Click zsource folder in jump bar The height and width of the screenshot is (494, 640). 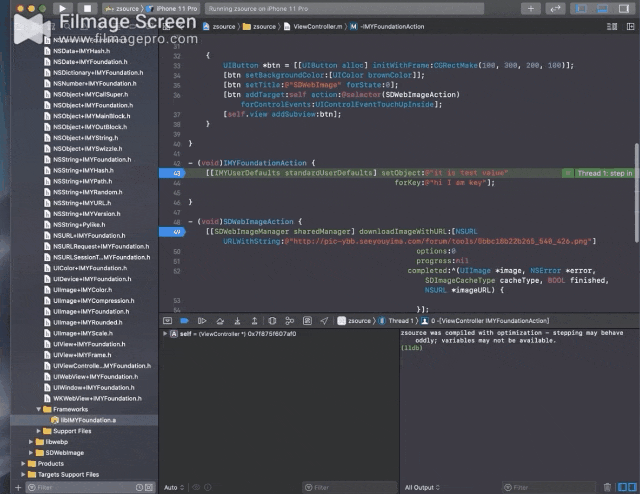click(260, 27)
